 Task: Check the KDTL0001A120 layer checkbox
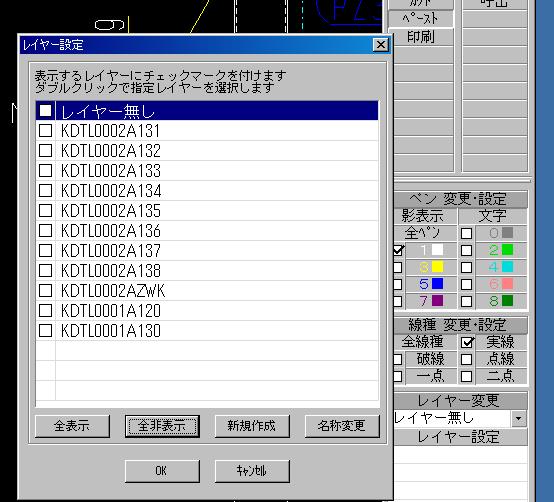coord(45,311)
